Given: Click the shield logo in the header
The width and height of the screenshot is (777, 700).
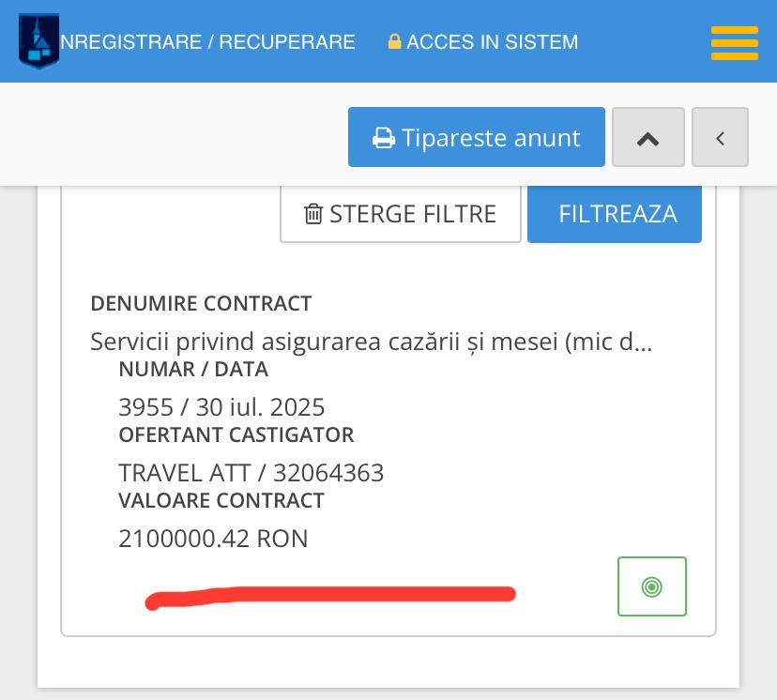Looking at the screenshot, I should 38,41.
